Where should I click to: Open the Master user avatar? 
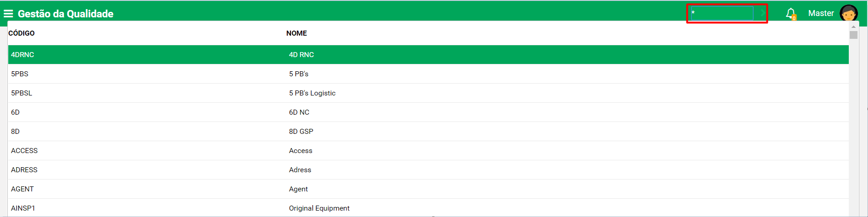(x=848, y=13)
